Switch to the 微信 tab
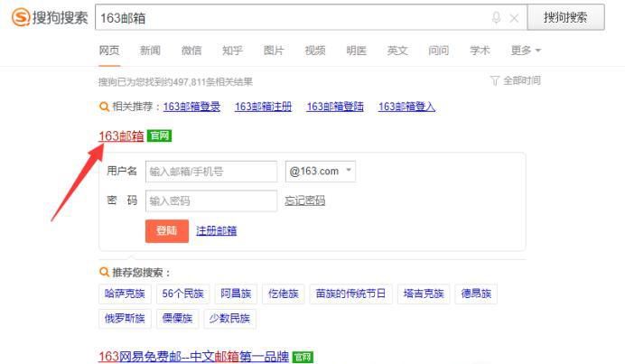Viewport: 625px width, 364px height. [x=191, y=51]
